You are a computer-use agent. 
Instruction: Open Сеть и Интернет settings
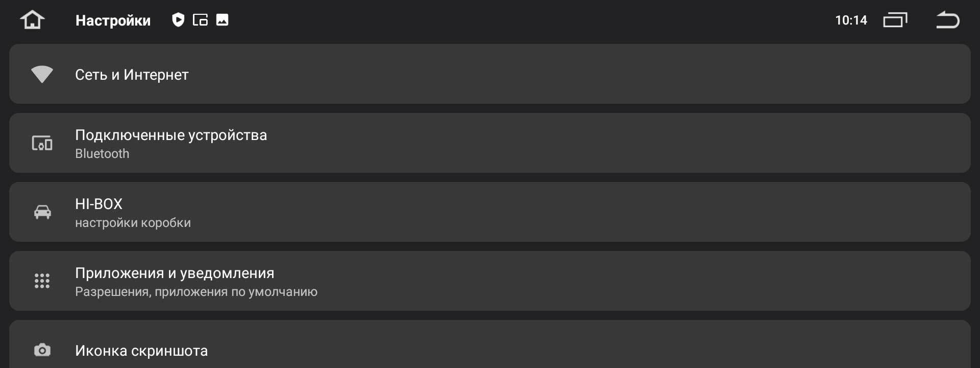[490, 74]
